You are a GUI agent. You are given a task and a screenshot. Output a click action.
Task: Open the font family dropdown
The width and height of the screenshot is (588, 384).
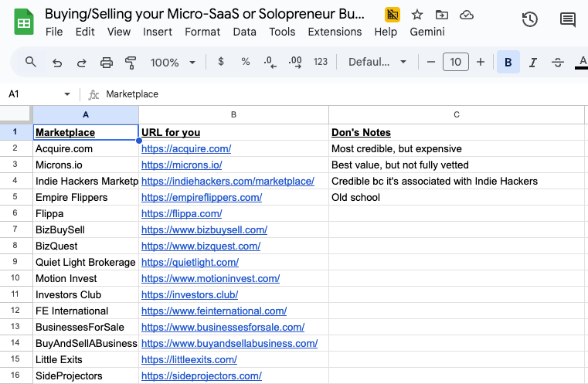377,62
